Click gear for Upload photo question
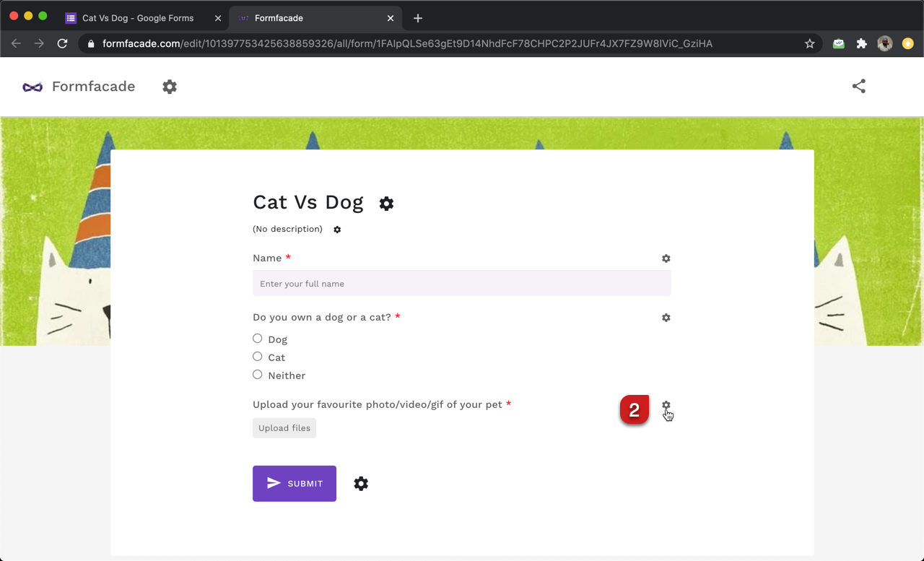This screenshot has width=924, height=561. [x=666, y=406]
